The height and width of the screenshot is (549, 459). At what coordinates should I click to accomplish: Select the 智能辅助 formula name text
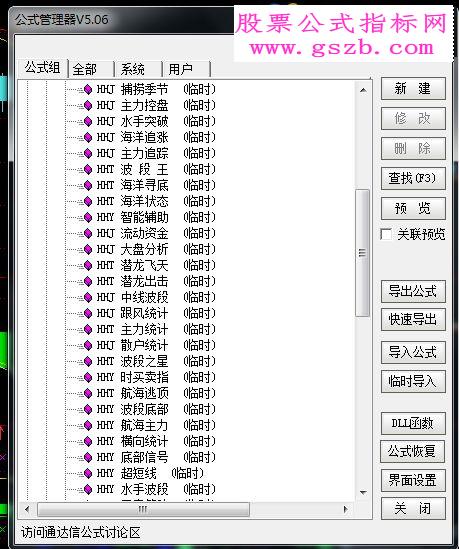click(144, 217)
